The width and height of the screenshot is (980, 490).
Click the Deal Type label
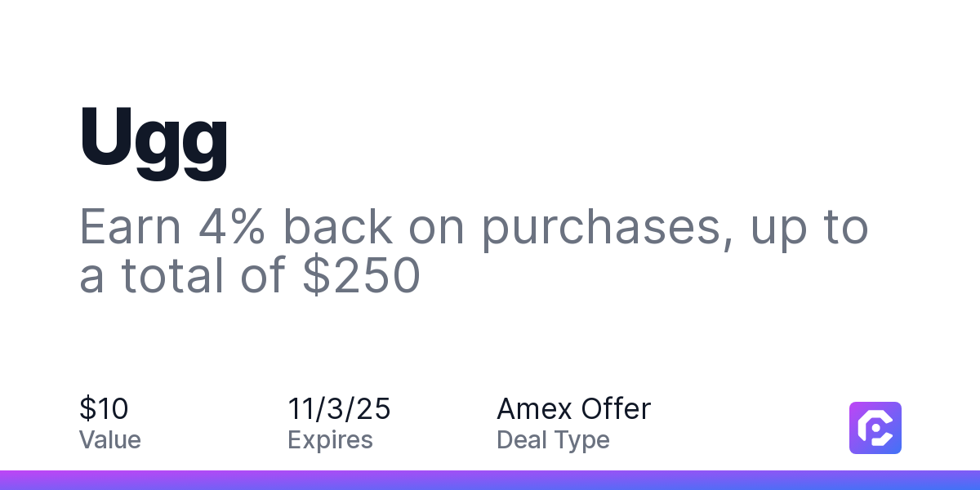554,440
